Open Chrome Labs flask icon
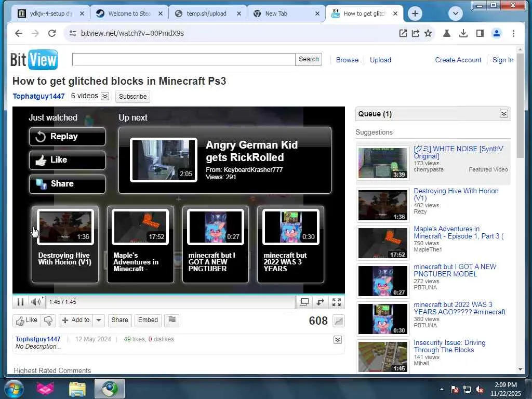Image resolution: width=532 pixels, height=399 pixels. pos(446,33)
